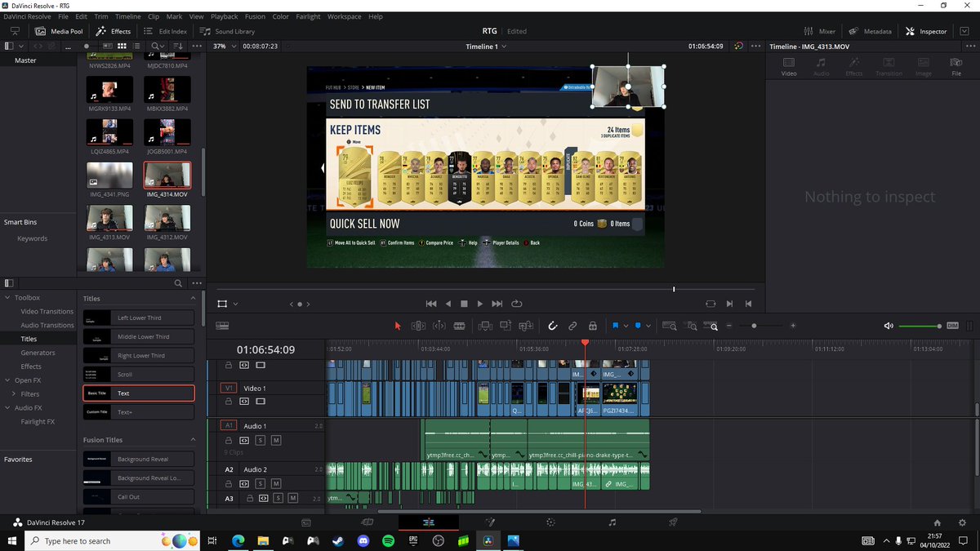Open the Fairlight menu

[x=308, y=16]
